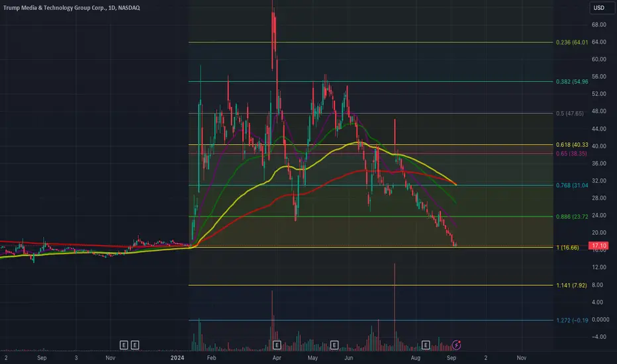Click the red 17.10 current price label

coord(598,246)
